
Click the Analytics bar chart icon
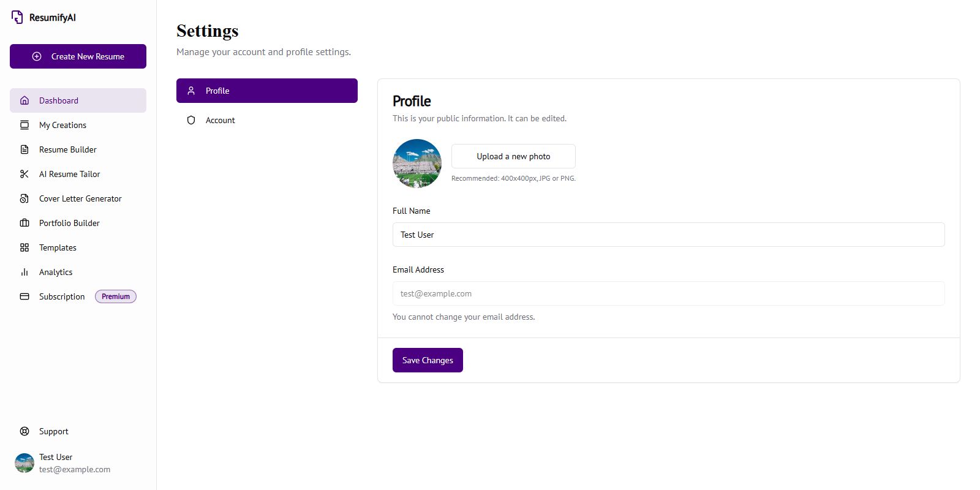point(24,272)
